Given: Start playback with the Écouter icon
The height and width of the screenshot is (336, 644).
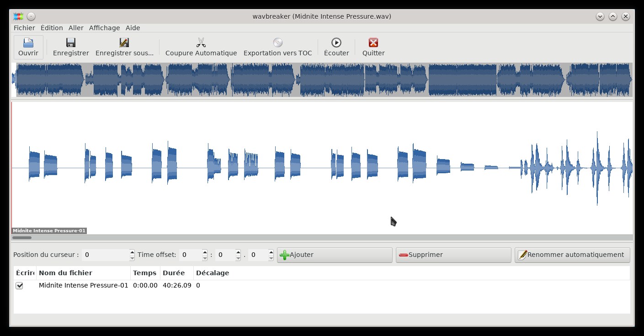Looking at the screenshot, I should (336, 43).
